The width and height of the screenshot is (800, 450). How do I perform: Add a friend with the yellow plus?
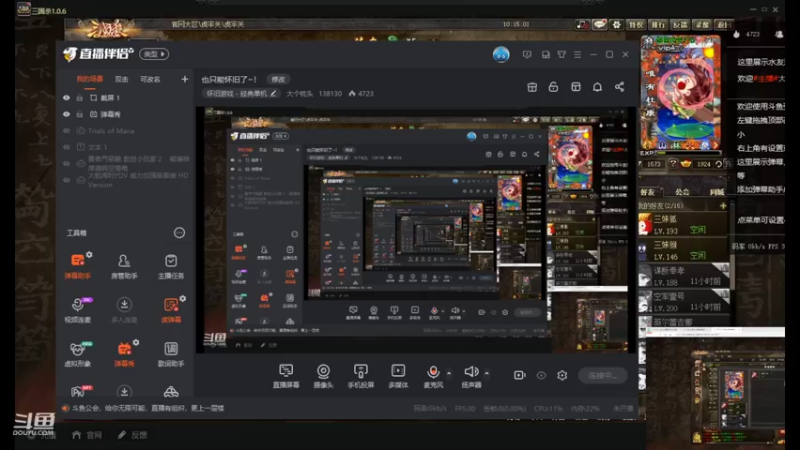pos(723,206)
